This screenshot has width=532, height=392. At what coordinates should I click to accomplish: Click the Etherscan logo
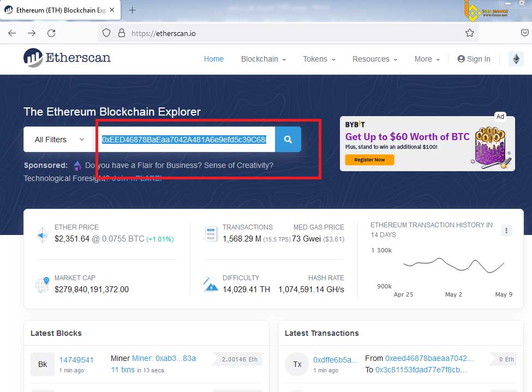[x=67, y=58]
